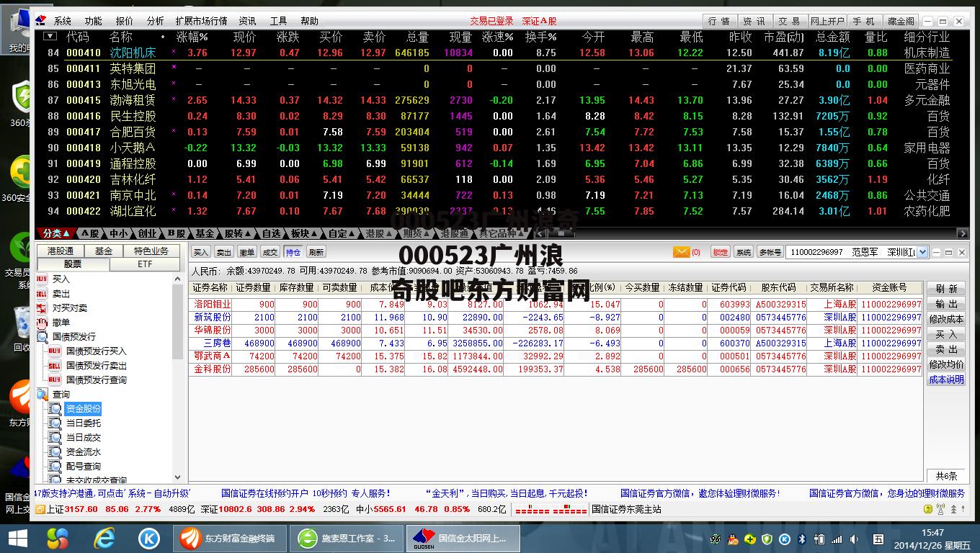Image resolution: width=980 pixels, height=553 pixels.
Task: Click the 上证 index status icon
Action: click(x=40, y=509)
